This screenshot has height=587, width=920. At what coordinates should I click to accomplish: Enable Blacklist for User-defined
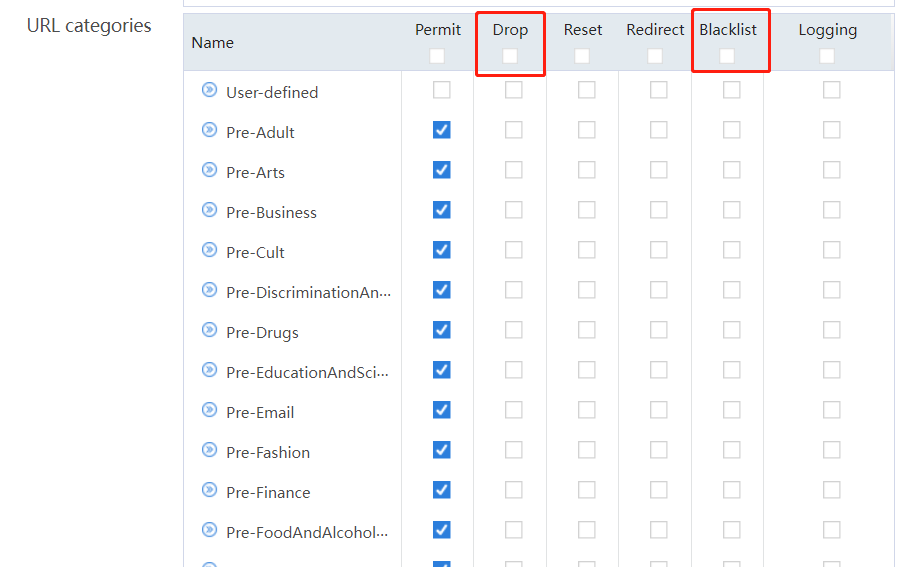click(732, 90)
